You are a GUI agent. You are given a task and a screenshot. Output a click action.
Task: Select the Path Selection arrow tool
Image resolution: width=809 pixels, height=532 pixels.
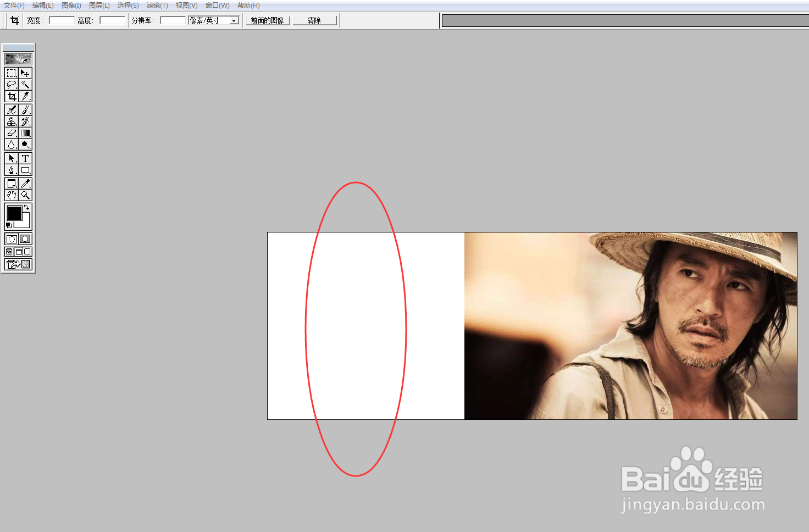coord(12,158)
